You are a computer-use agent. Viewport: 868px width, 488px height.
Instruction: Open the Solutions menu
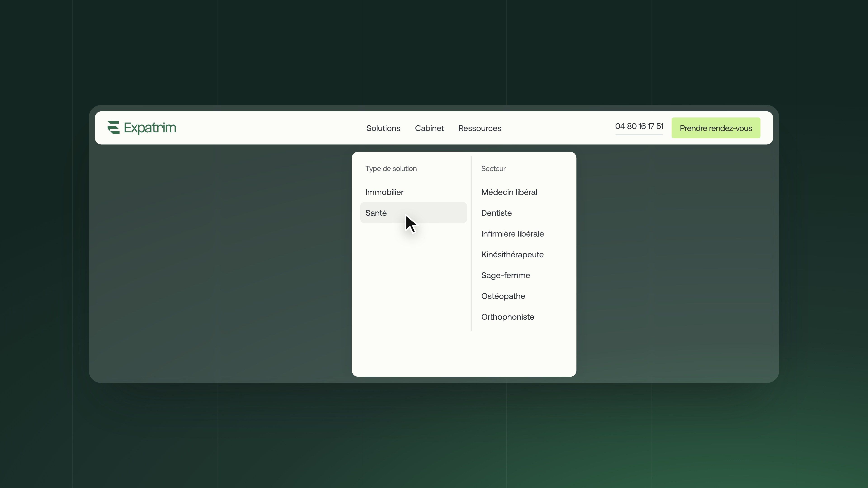point(383,128)
